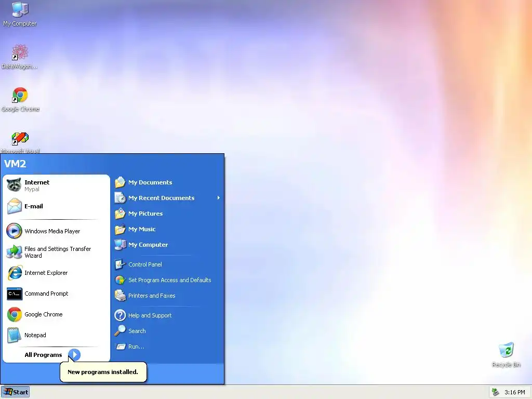Open the Run... dialog

pos(168,347)
